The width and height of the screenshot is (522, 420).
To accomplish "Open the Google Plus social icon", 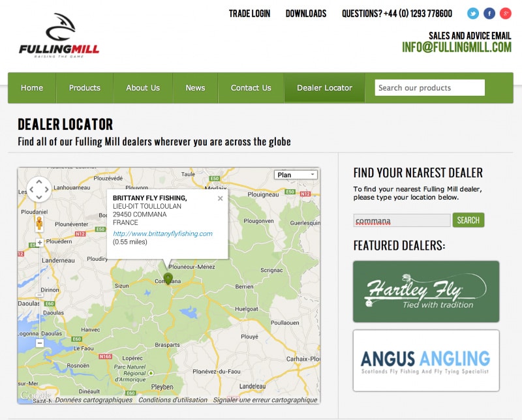I will coord(505,14).
